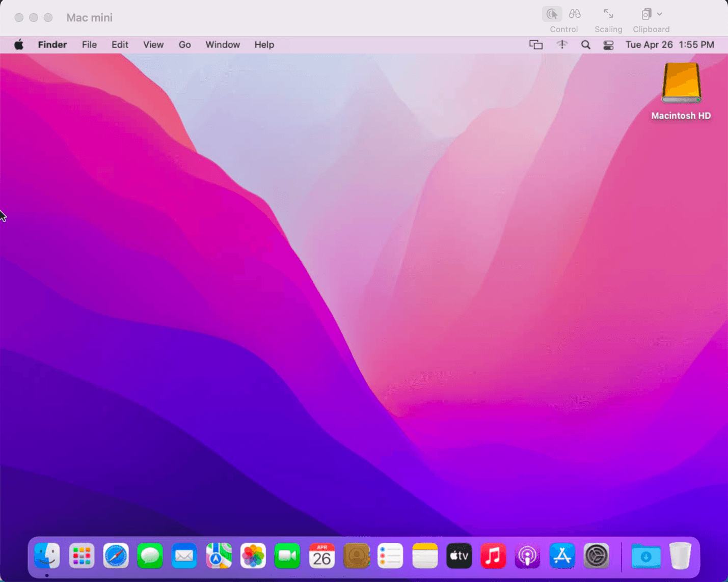Open Podcasts in the Dock
The height and width of the screenshot is (582, 728).
coord(527,556)
